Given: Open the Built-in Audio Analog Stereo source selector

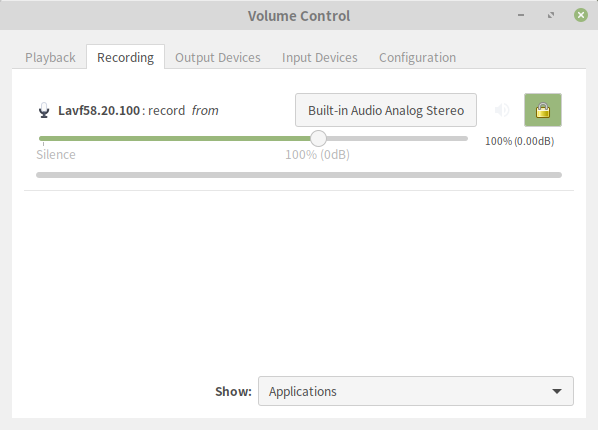Looking at the screenshot, I should pos(386,110).
